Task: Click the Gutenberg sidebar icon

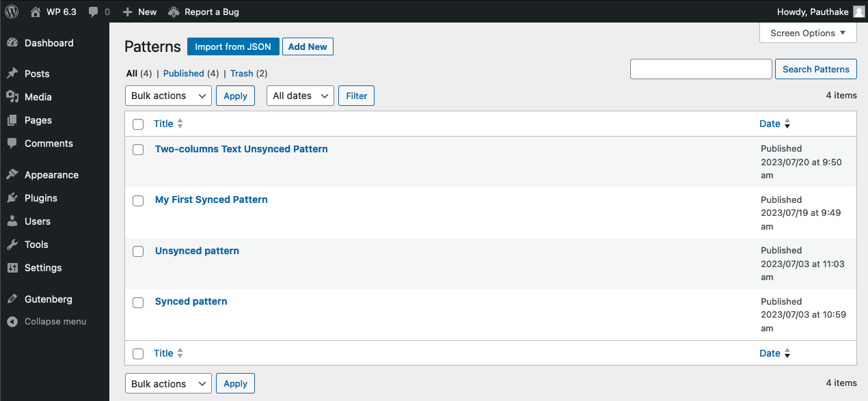Action: 14,299
